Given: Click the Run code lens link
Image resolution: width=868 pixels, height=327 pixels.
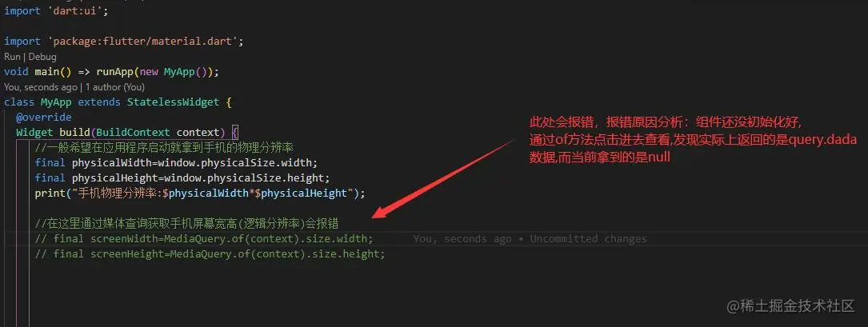Looking at the screenshot, I should (12, 57).
